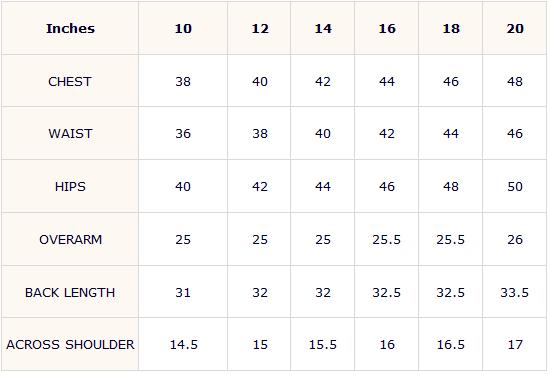
Task: Select across shoulder value 16.5
Action: 451,345
